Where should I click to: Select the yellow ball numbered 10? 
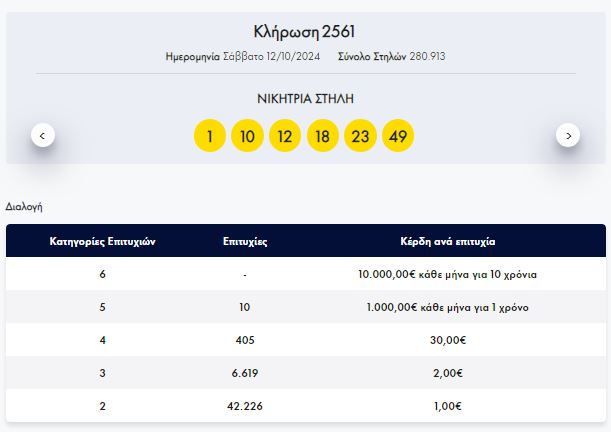pyautogui.click(x=247, y=136)
